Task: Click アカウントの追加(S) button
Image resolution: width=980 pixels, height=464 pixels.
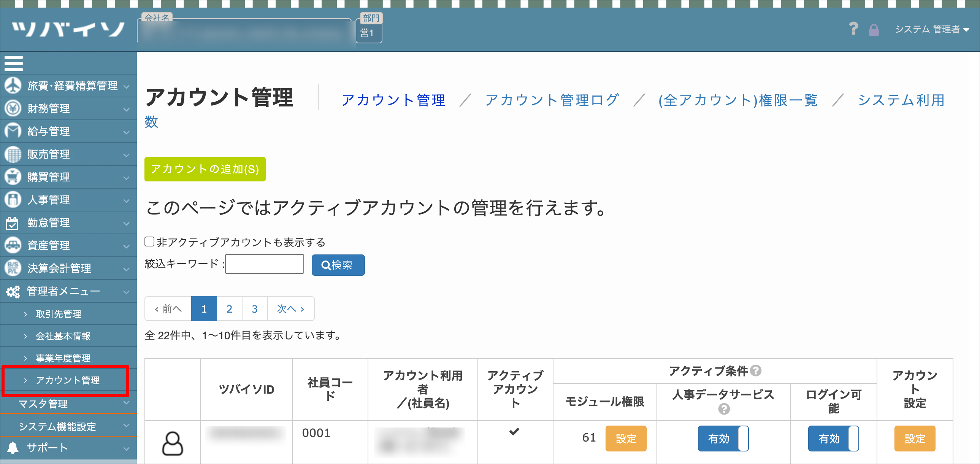Action: point(205,169)
